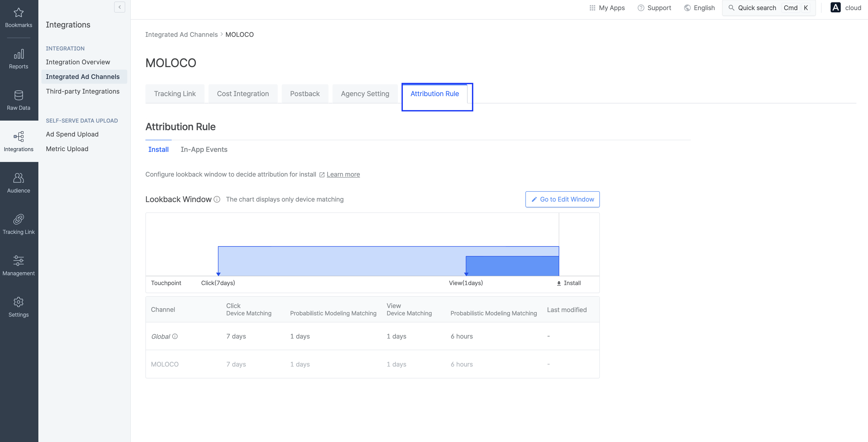Click the Global row info icon
868x442 pixels.
(175, 336)
